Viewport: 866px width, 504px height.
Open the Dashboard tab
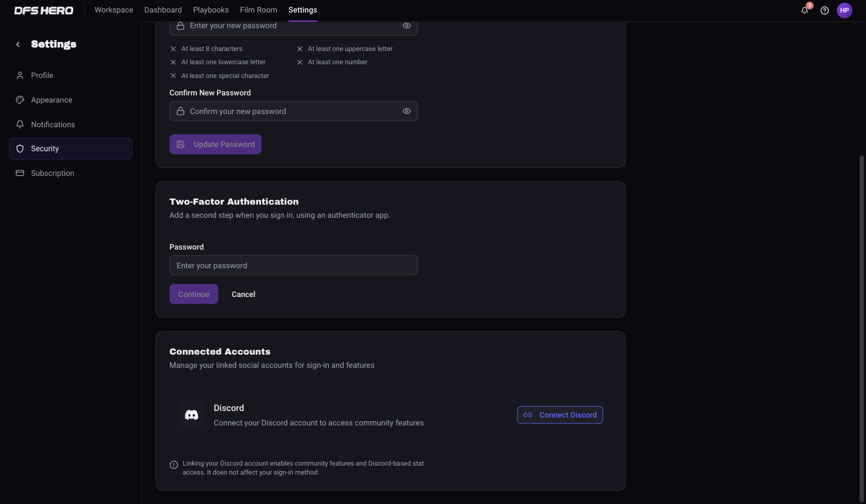[163, 10]
